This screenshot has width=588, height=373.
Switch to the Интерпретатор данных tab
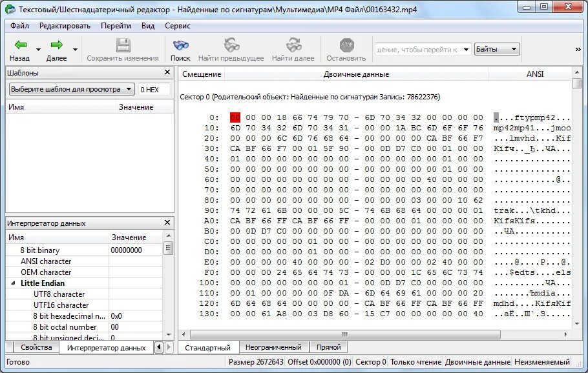tap(106, 348)
